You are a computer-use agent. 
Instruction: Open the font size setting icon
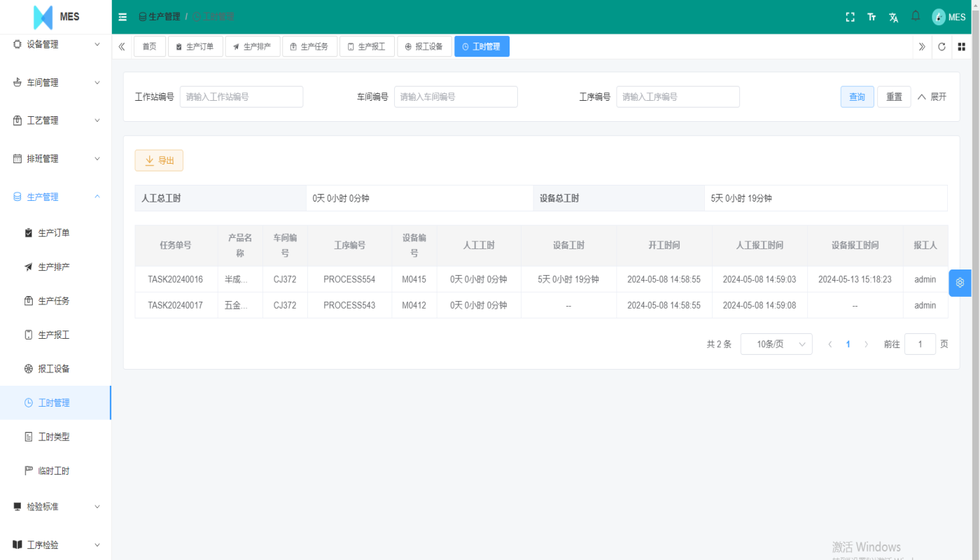click(871, 17)
